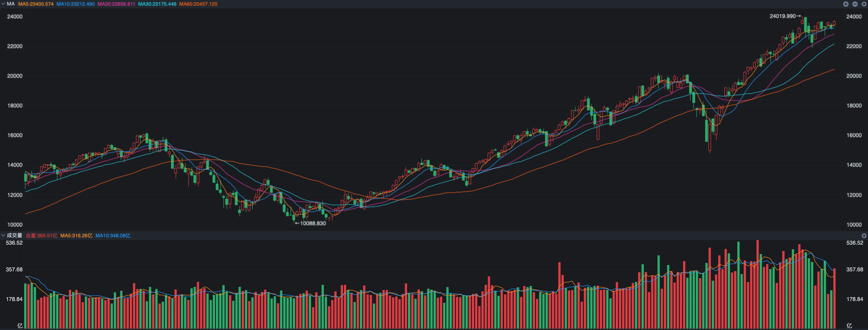Select the MA20:22856.611 legend entry

point(116,4)
